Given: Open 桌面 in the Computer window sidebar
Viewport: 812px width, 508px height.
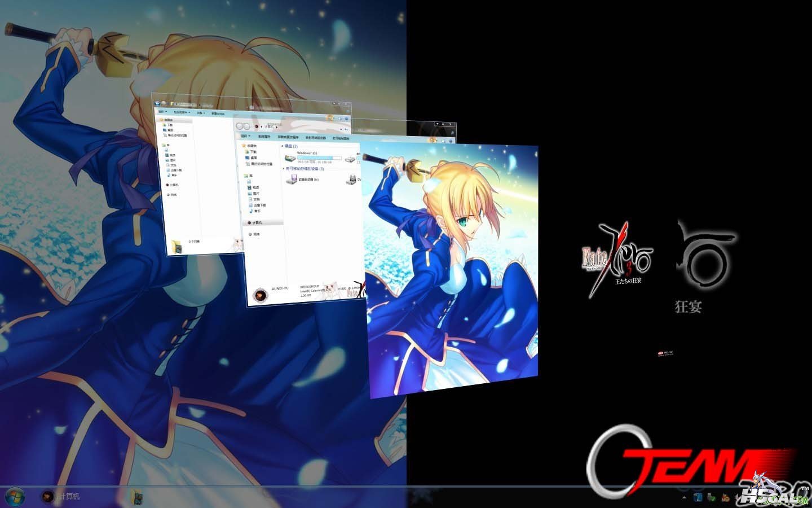Looking at the screenshot, I should tap(251, 158).
